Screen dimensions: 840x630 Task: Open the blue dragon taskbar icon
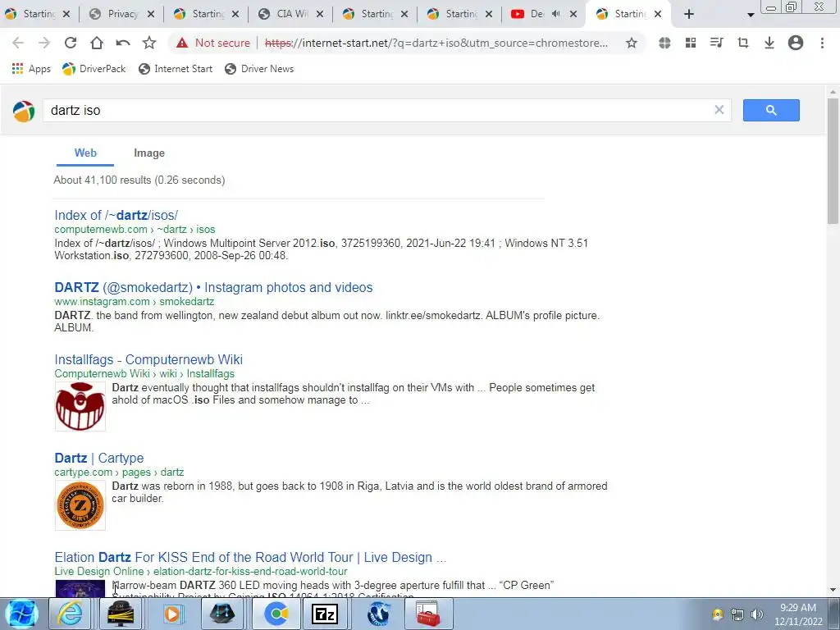(378, 614)
